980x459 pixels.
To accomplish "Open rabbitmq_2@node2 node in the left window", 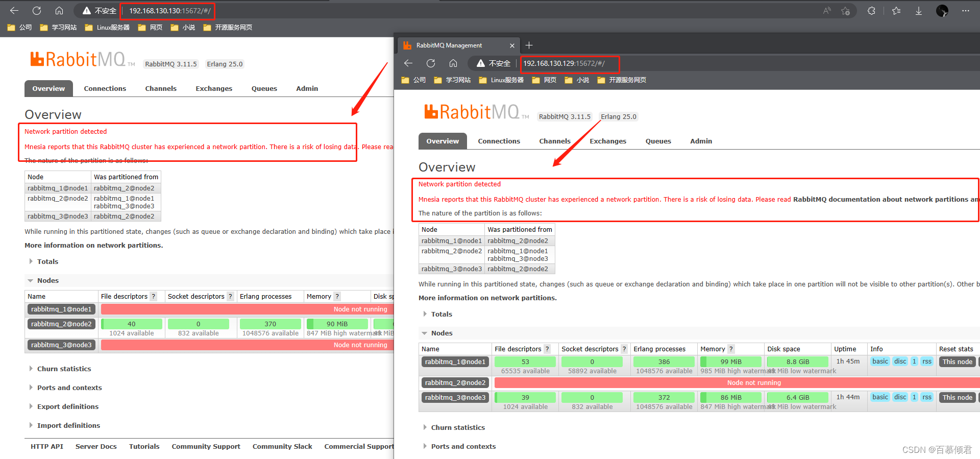I will (x=61, y=324).
